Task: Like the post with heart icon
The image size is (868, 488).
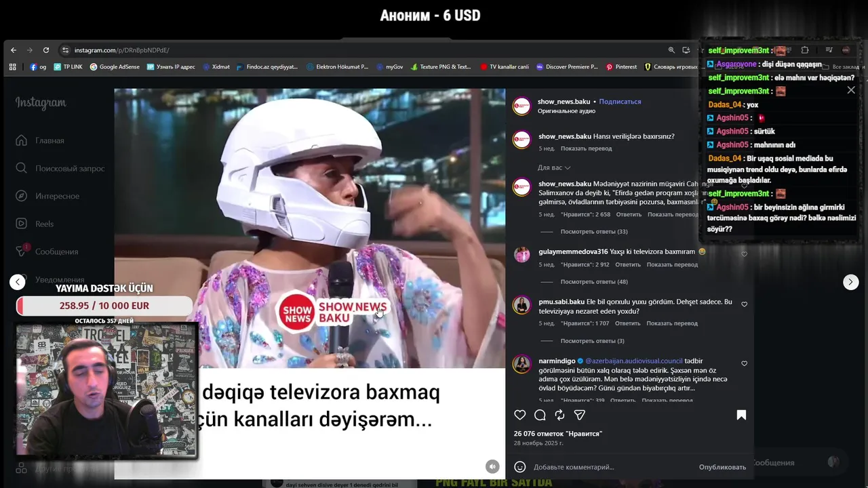Action: click(x=520, y=415)
